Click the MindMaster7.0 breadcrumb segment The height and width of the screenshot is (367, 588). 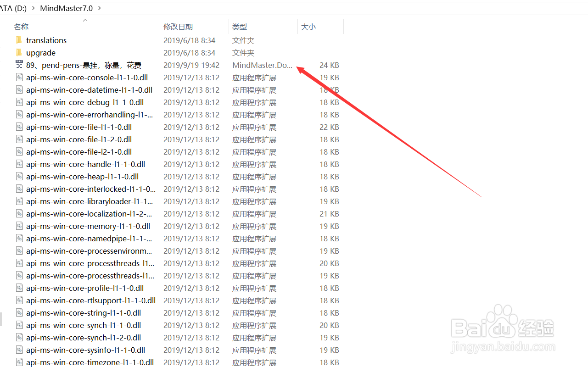pyautogui.click(x=66, y=8)
